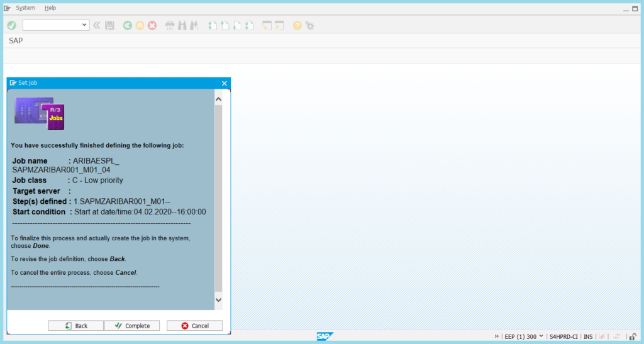This screenshot has height=344, width=644.
Task: Click the SAP logo in status bar
Action: pyautogui.click(x=325, y=336)
